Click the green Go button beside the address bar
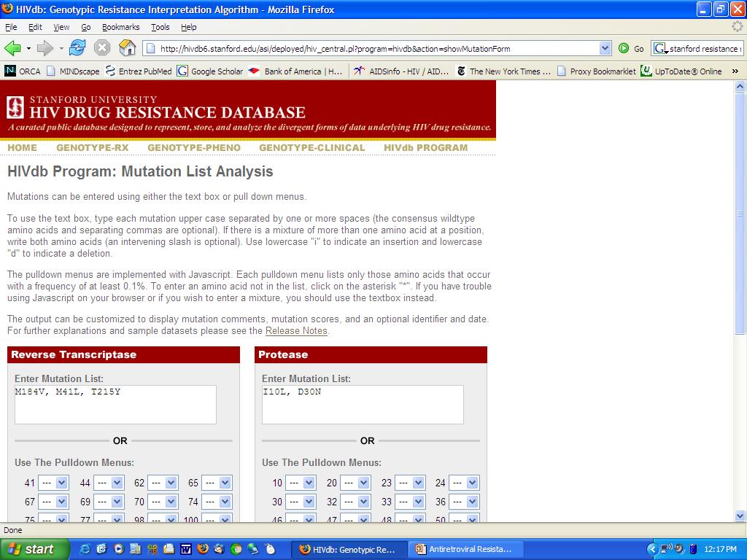This screenshot has width=747, height=560. coord(631,48)
